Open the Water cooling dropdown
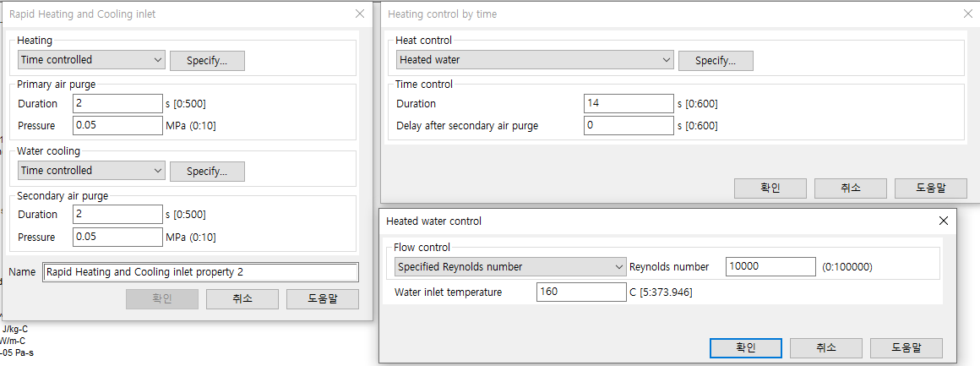Screen dimensions: 980x366 (x=91, y=171)
